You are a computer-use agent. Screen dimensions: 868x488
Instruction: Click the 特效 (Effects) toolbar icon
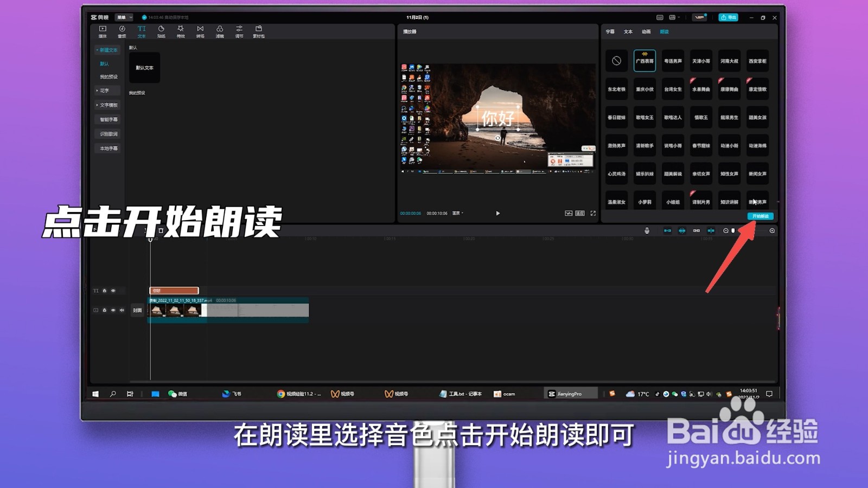(180, 30)
